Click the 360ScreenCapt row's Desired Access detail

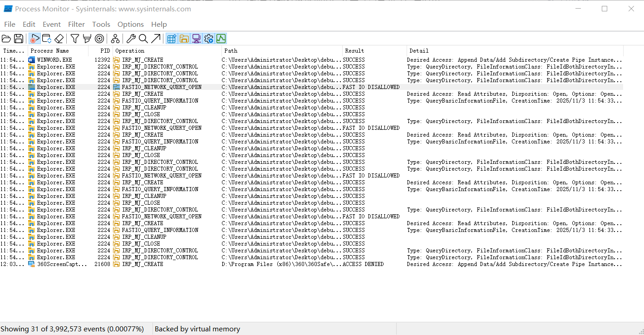point(515,264)
